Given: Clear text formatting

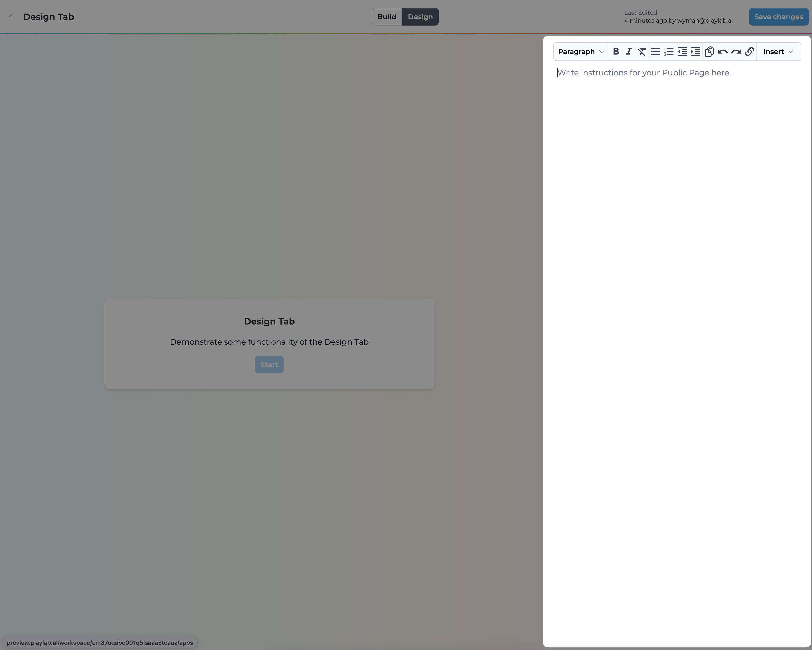Looking at the screenshot, I should click(642, 52).
